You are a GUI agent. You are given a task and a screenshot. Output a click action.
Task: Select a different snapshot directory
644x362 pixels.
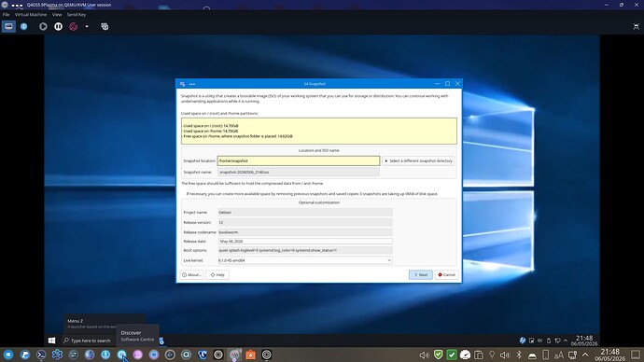[x=418, y=160]
